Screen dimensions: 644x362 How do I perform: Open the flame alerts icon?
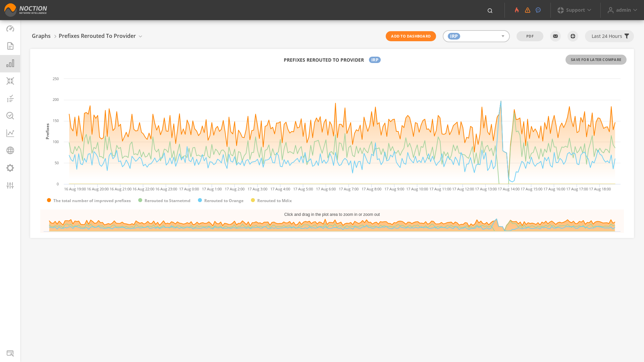517,10
